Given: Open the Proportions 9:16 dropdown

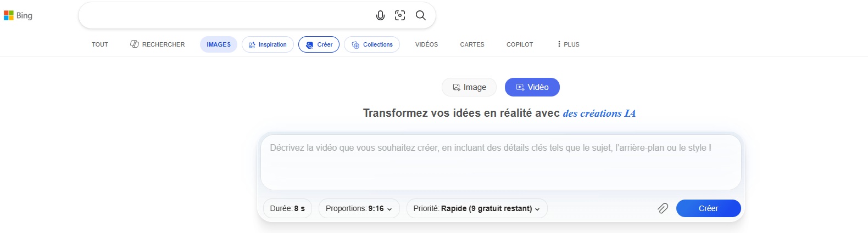Looking at the screenshot, I should (359, 208).
